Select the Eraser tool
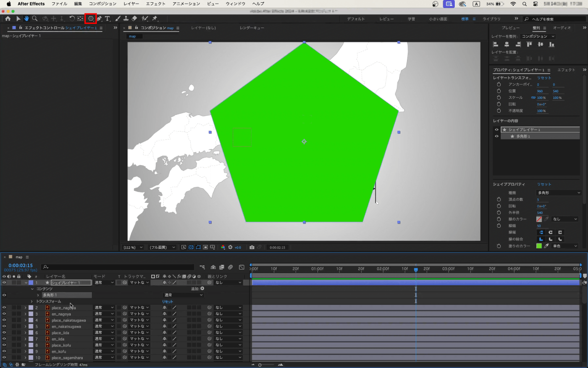Image resolution: width=588 pixels, height=368 pixels. pyautogui.click(x=134, y=19)
